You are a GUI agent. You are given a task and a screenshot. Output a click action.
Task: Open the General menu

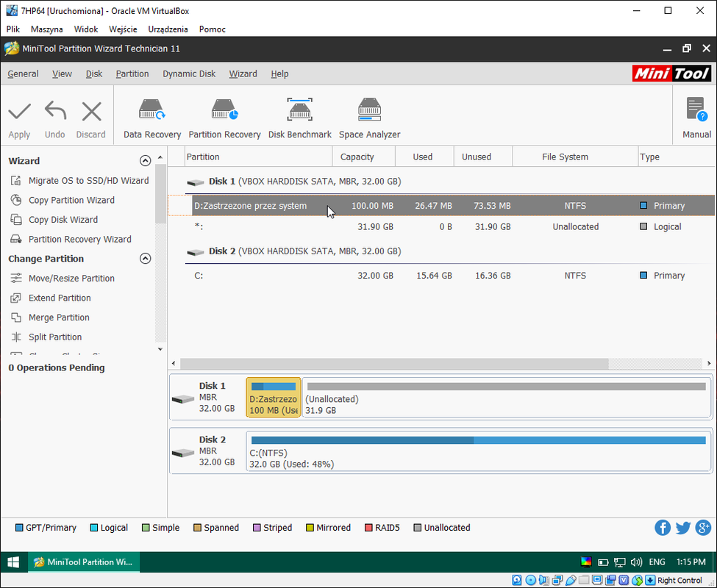[x=23, y=74]
